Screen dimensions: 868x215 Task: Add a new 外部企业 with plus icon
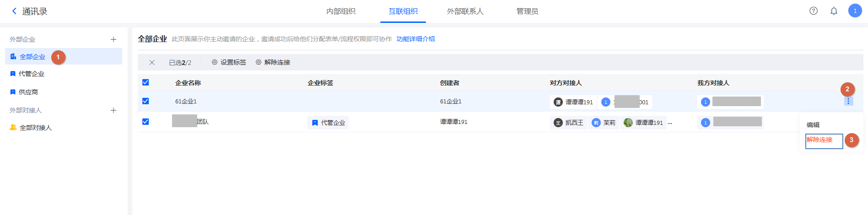click(x=113, y=40)
